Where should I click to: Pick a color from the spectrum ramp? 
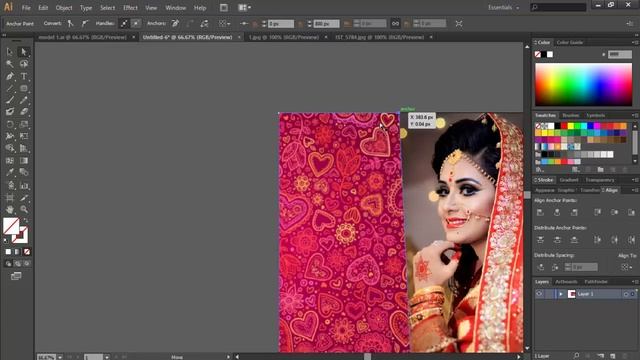point(583,84)
